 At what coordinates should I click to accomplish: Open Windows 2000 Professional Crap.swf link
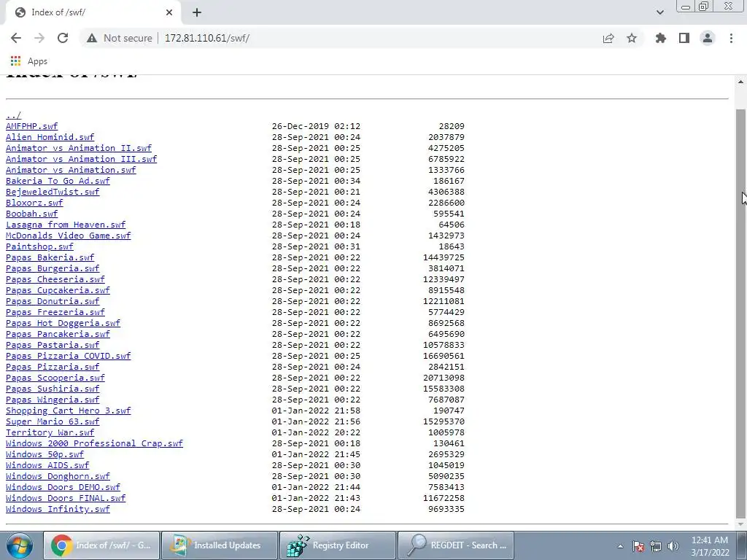(x=94, y=444)
